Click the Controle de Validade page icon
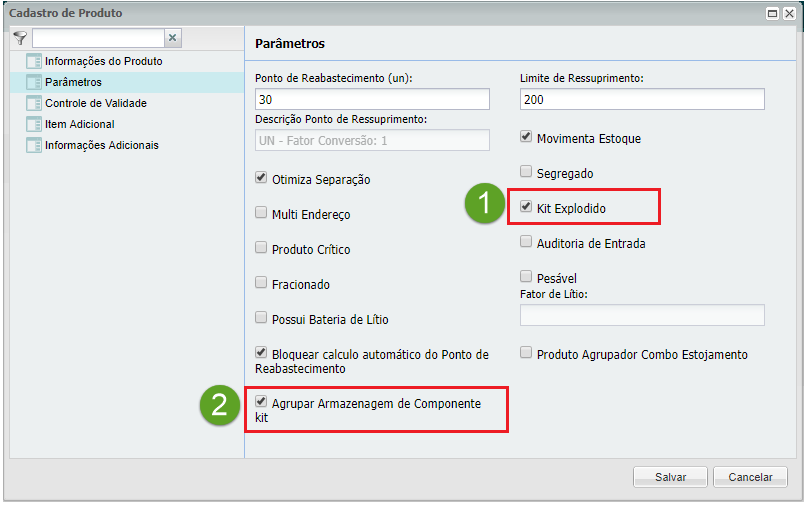 click(33, 103)
